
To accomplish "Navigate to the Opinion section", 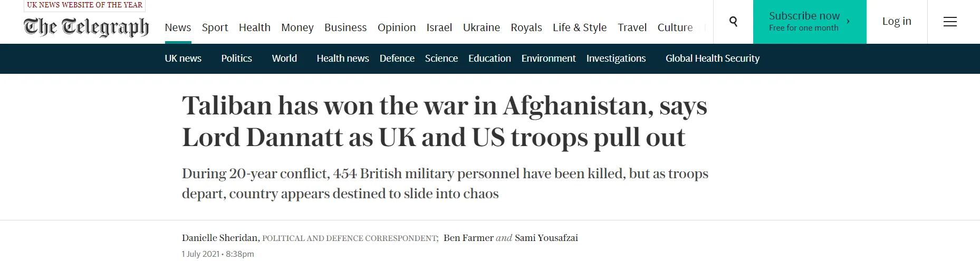I will pyautogui.click(x=396, y=27).
